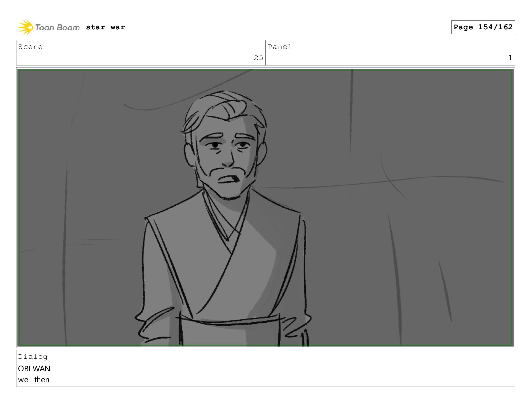This screenshot has width=532, height=411.
Task: Click the 'Dialog' label
Action: 33,357
